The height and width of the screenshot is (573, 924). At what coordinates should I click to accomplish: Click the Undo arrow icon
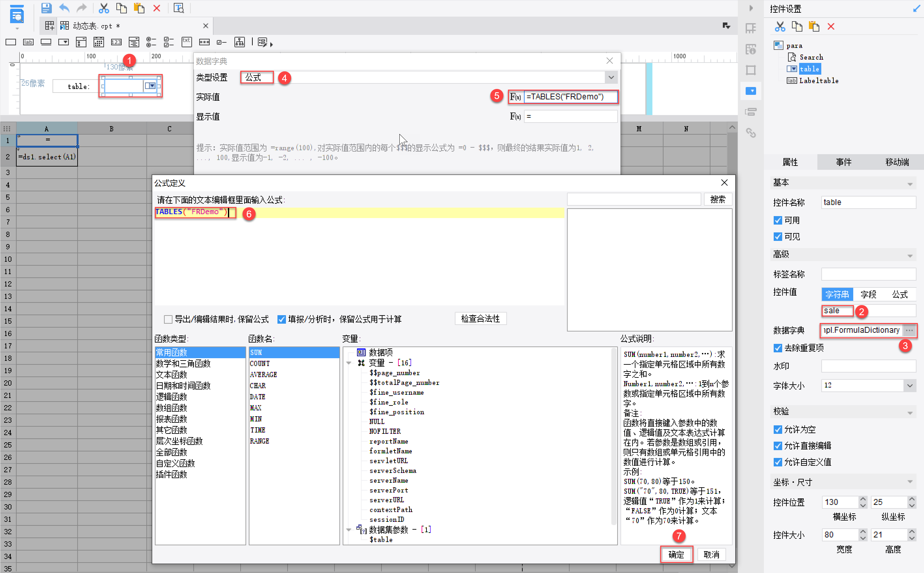(65, 8)
